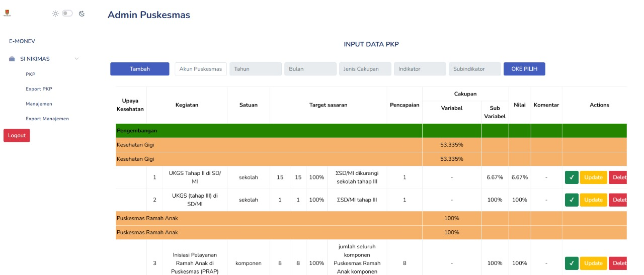Collapse the SI NIKIMAS menu chevron

tap(76, 59)
